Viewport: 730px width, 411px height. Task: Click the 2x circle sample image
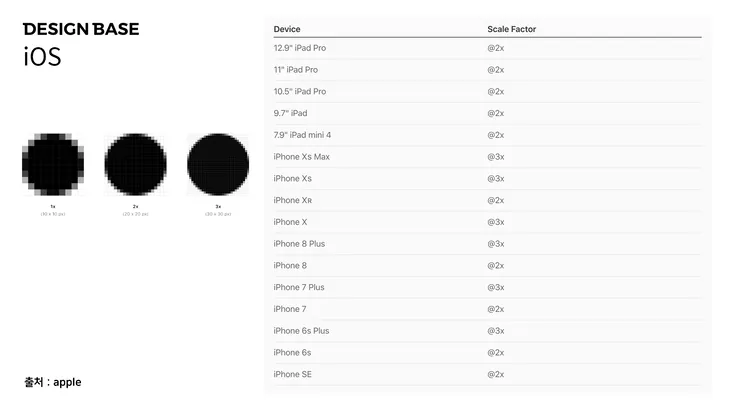pos(135,164)
